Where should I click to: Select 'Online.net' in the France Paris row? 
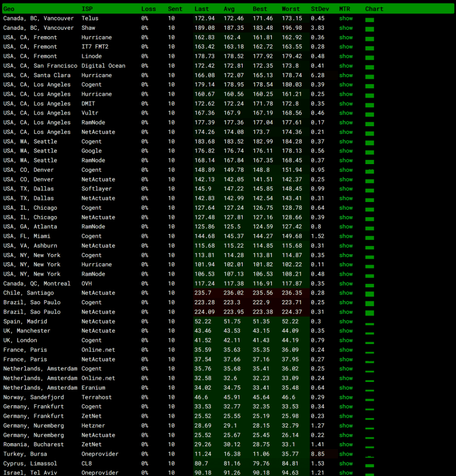coord(98,350)
